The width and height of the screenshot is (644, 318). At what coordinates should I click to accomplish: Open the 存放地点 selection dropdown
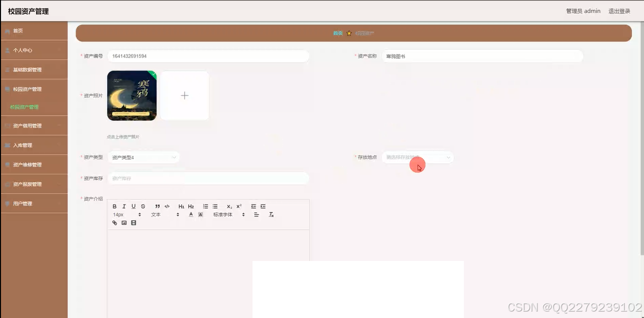coord(417,157)
